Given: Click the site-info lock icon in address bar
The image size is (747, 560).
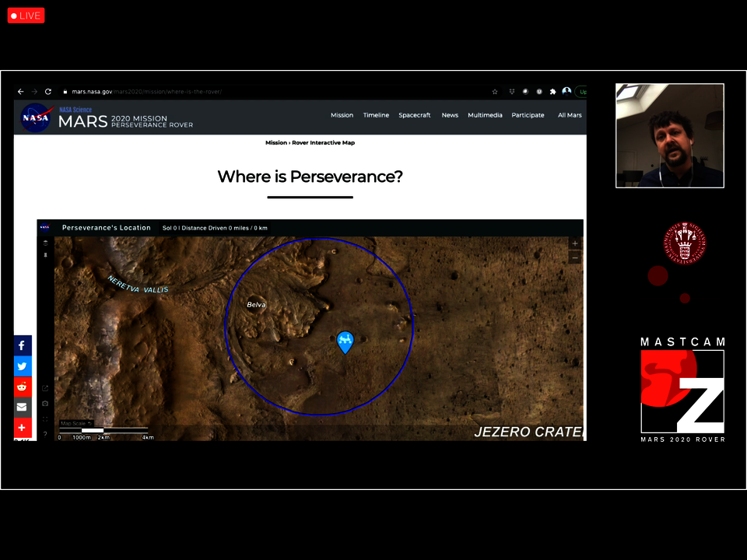Looking at the screenshot, I should click(65, 92).
